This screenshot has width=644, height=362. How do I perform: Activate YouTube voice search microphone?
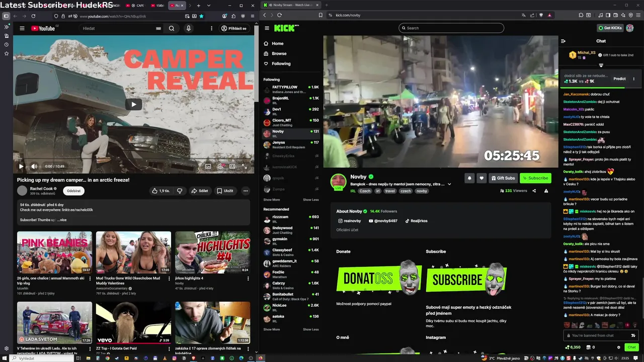tap(189, 29)
